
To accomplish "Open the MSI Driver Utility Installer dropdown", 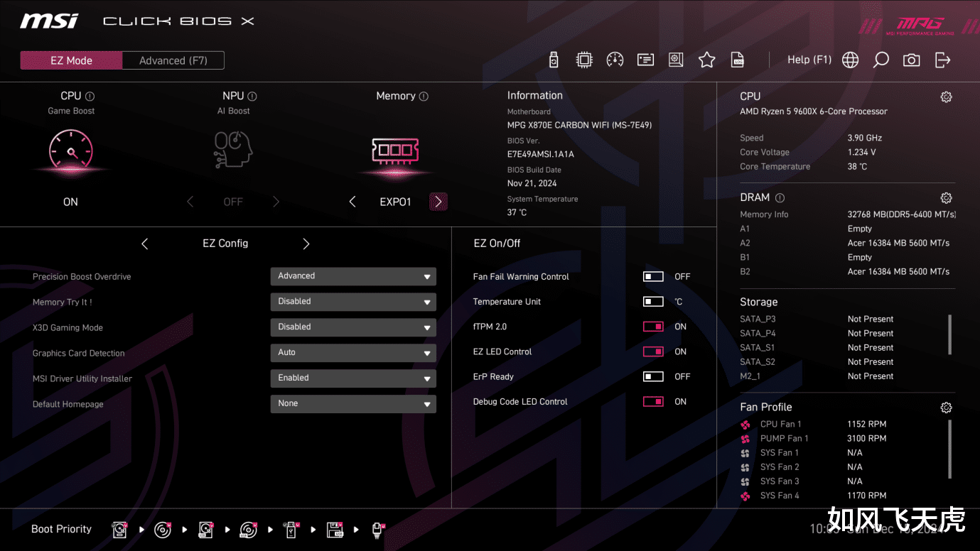I will pyautogui.click(x=353, y=378).
